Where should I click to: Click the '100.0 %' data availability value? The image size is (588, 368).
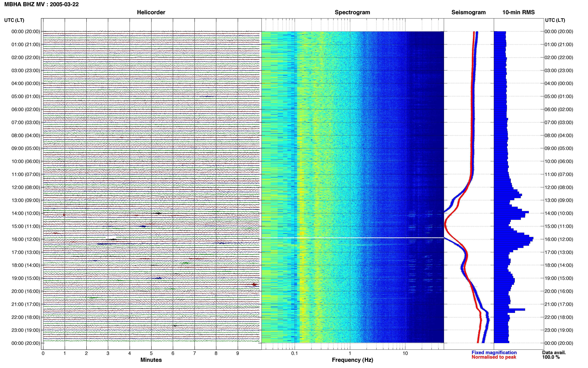pos(551,357)
